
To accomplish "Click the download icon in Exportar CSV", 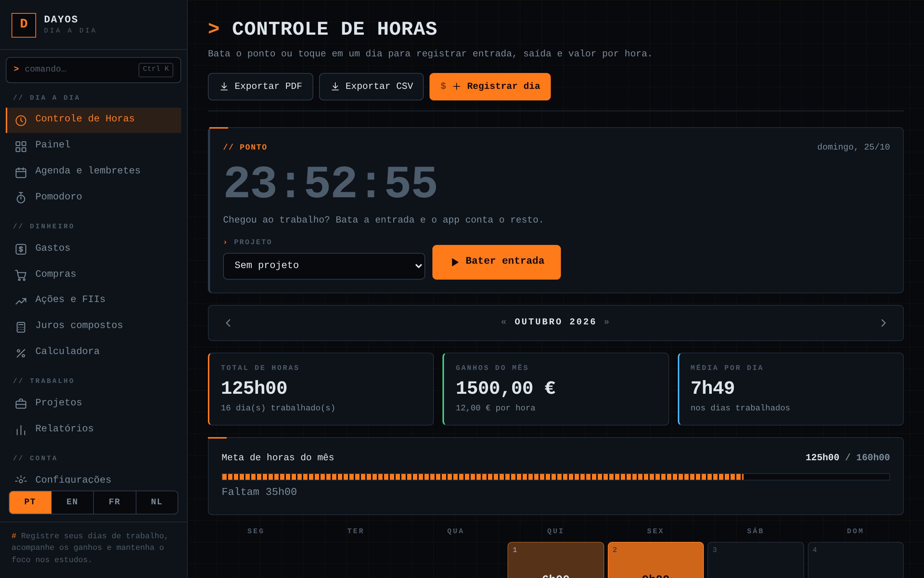I will tap(335, 86).
